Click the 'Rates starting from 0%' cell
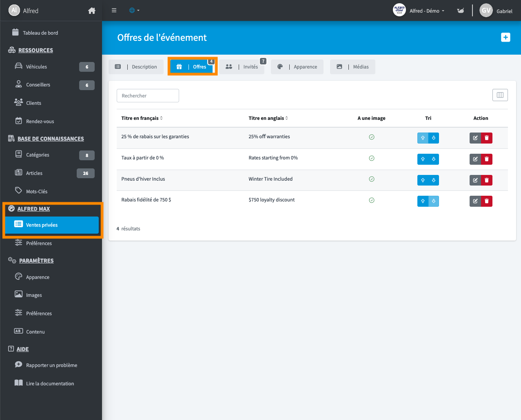The height and width of the screenshot is (420, 521). tap(273, 158)
